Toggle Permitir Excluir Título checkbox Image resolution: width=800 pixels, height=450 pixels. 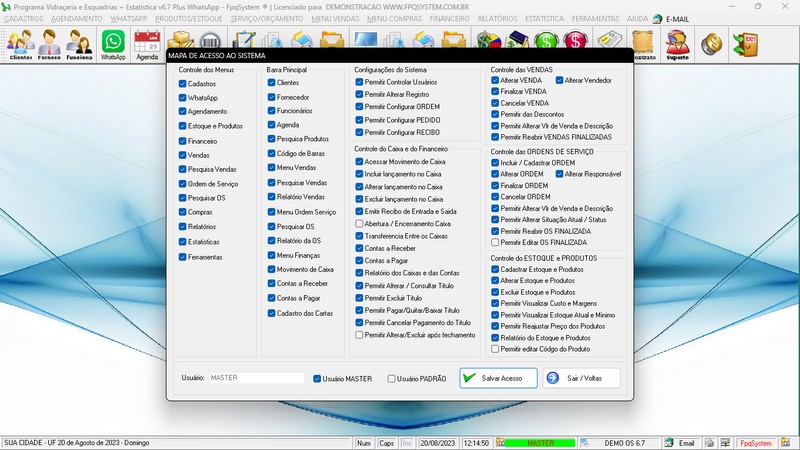[x=359, y=298]
